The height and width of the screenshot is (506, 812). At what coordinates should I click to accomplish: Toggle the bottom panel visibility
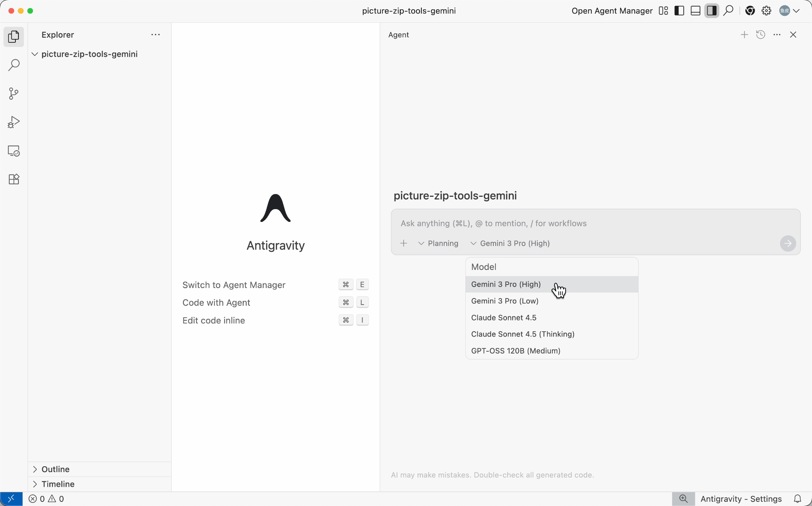[695, 11]
